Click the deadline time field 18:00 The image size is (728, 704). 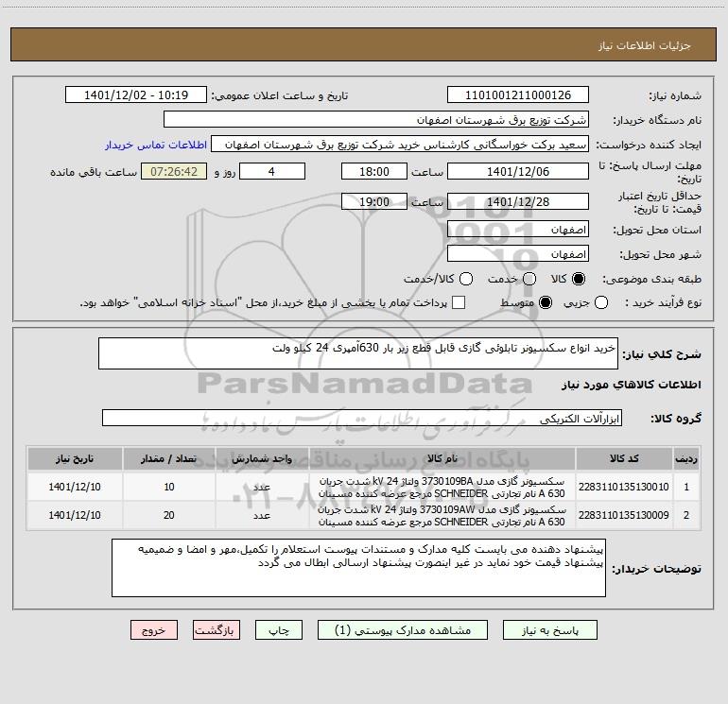(x=374, y=171)
